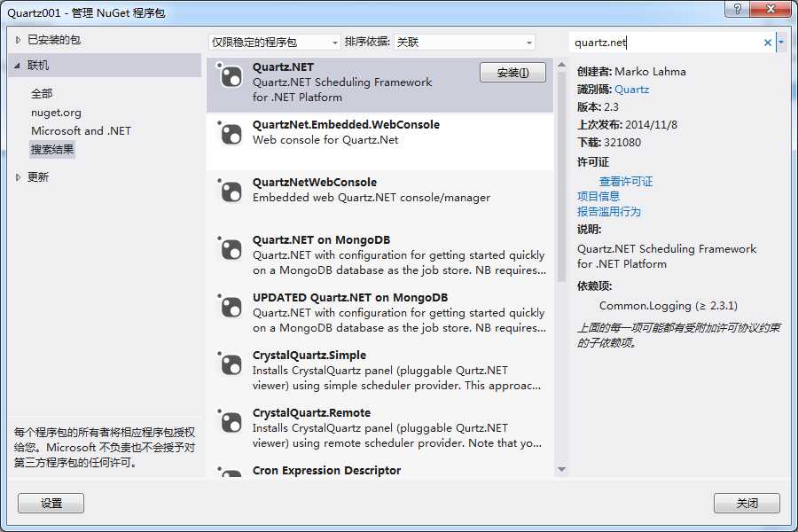Select the UPDATED Quartz.NET on MongoDB title
Viewport: 798px width, 532px height.
coord(350,297)
